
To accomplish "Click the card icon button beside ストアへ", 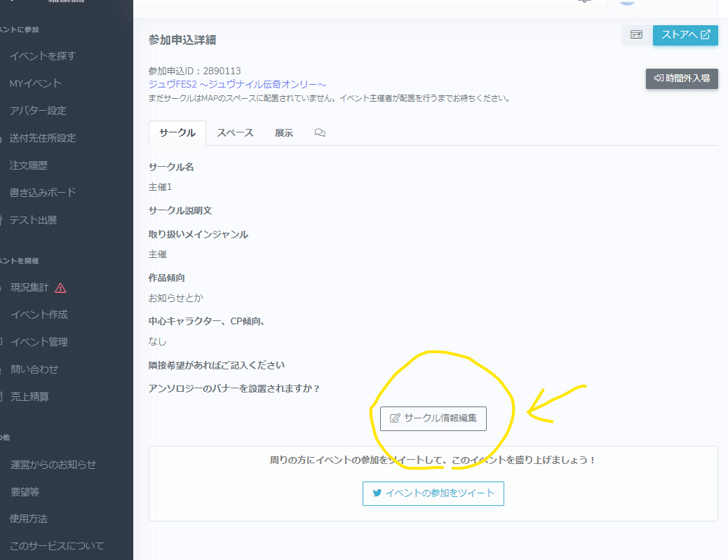I will click(x=636, y=35).
